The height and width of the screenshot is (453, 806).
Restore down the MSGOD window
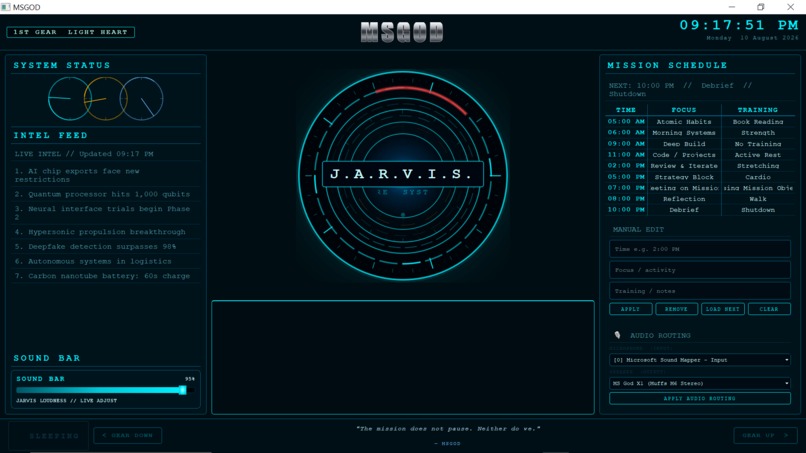click(x=761, y=7)
